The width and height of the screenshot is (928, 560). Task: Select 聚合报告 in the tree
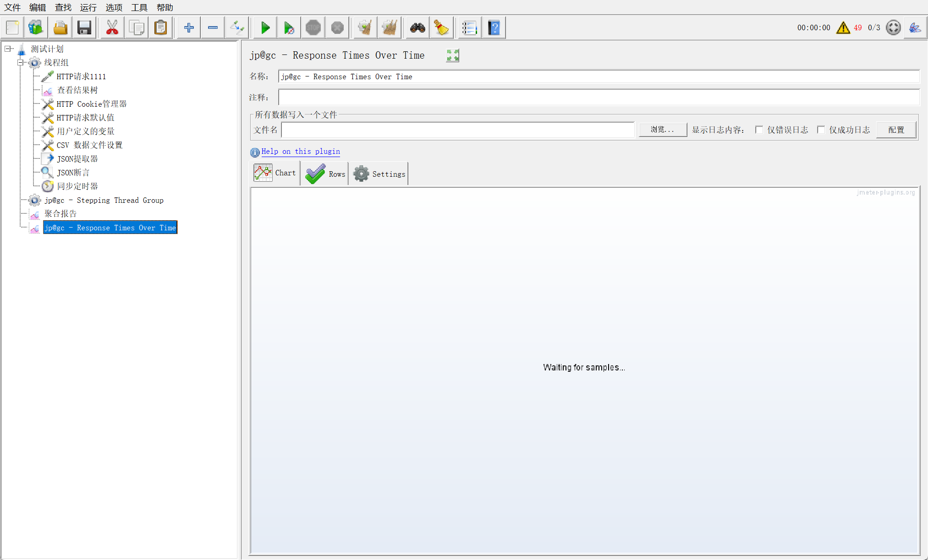click(60, 214)
